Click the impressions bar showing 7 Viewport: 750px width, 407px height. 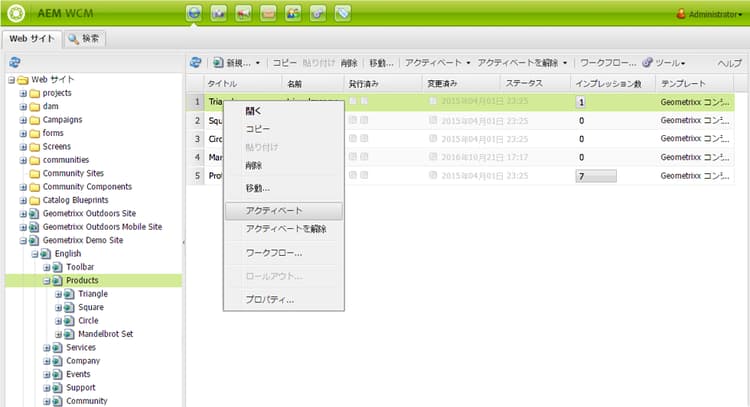(x=596, y=176)
